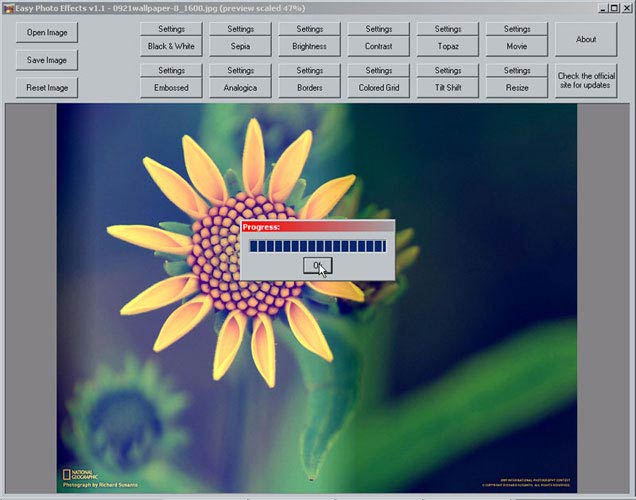Apply the Movie effect
This screenshot has width=636, height=500.
[x=517, y=46]
